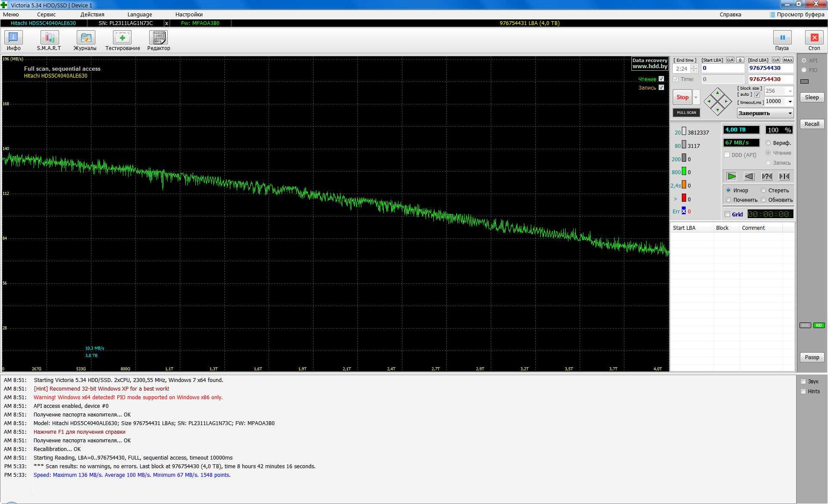Click the reverse scan arrow button
This screenshot has height=504, width=828.
pyautogui.click(x=749, y=176)
